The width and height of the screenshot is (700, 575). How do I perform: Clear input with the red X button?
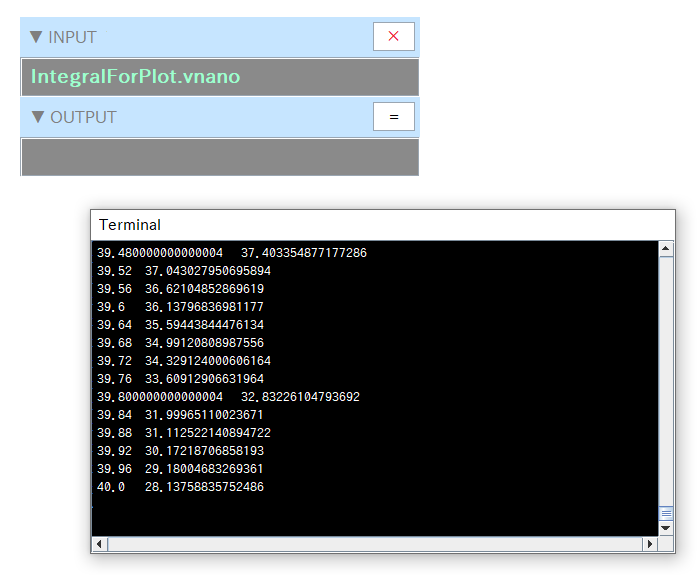(393, 36)
